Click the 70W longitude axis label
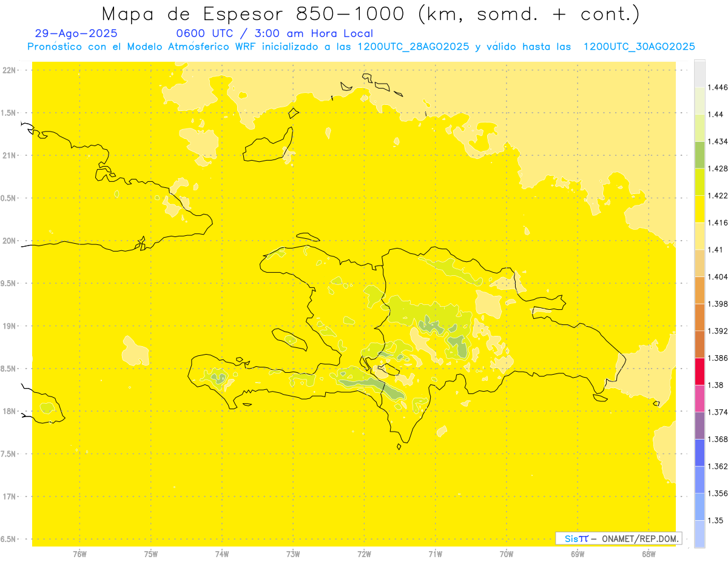Screen dimensions: 728x562 tap(507, 554)
